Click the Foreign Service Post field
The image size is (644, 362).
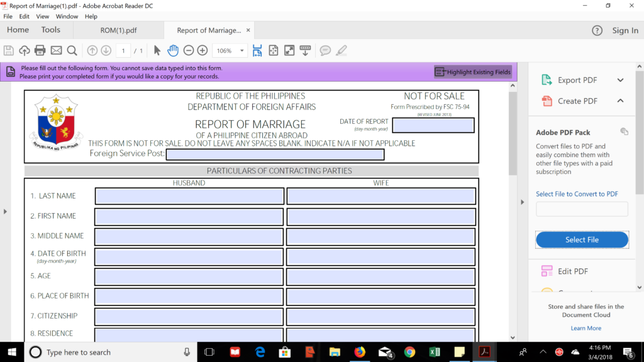click(275, 155)
